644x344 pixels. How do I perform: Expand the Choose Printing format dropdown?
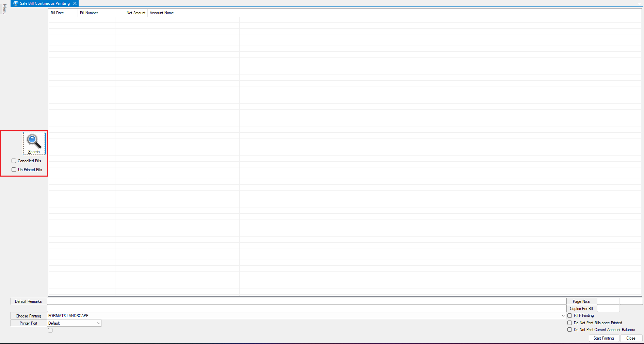pos(563,316)
